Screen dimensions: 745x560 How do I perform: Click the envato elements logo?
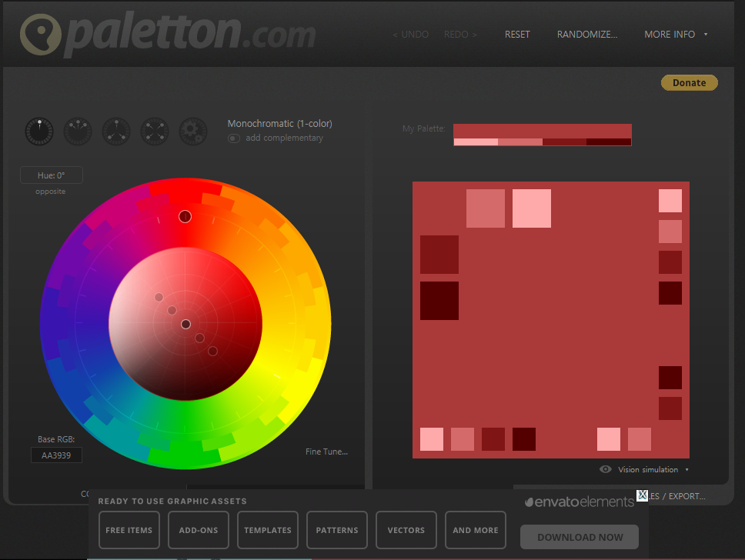580,502
